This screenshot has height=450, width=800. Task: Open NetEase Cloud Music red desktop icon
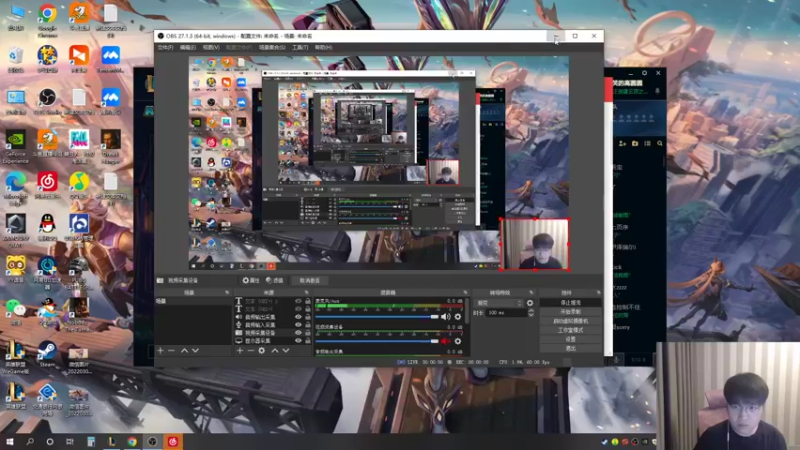pos(47,185)
